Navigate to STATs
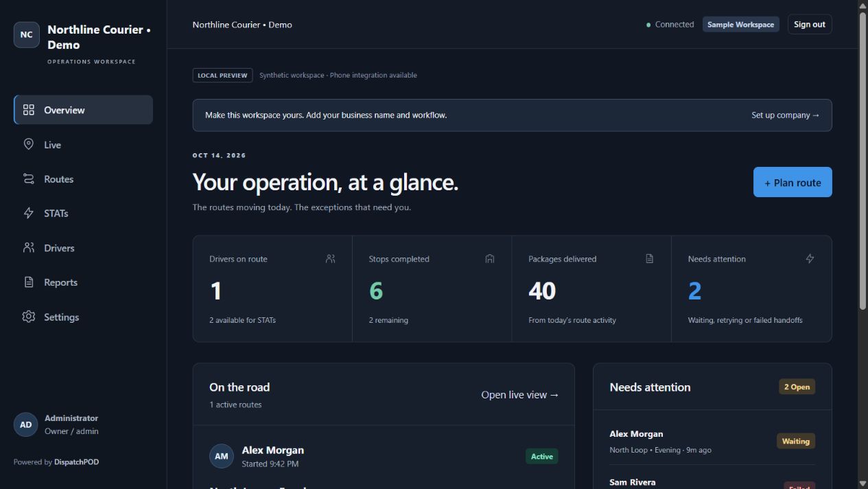868x489 pixels. (83, 213)
